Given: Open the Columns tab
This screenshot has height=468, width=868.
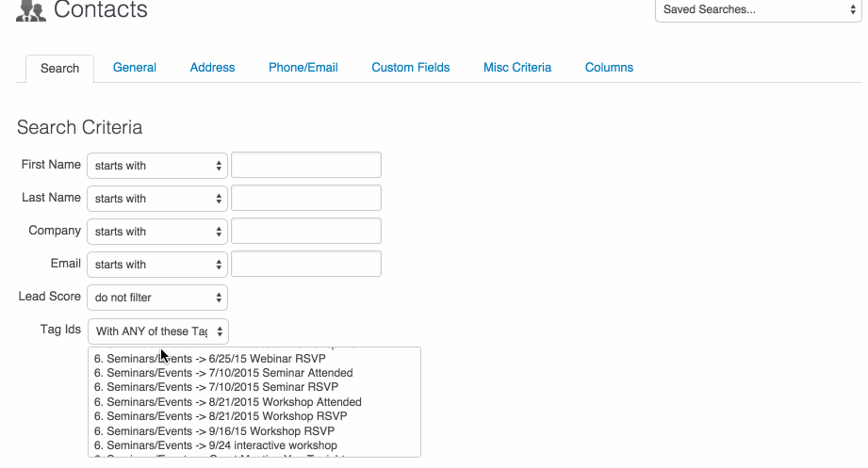Looking at the screenshot, I should 609,68.
